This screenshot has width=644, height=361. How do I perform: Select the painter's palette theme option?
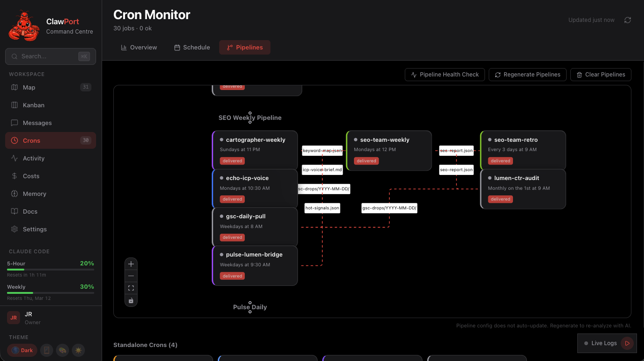pos(62,350)
